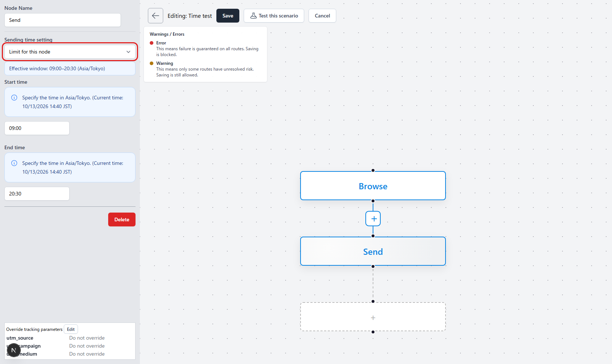612x364 pixels.
Task: Click the End time 20:30 field
Action: pyautogui.click(x=37, y=194)
